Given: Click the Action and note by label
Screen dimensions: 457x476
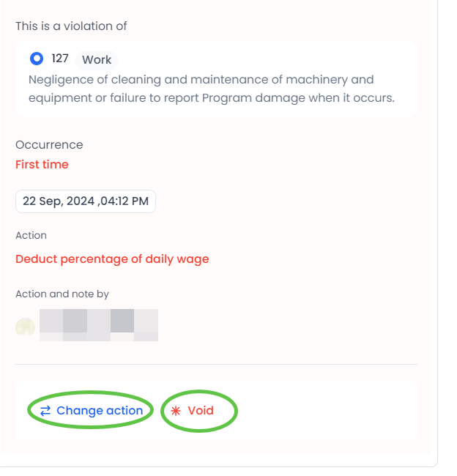Looking at the screenshot, I should click(62, 294).
